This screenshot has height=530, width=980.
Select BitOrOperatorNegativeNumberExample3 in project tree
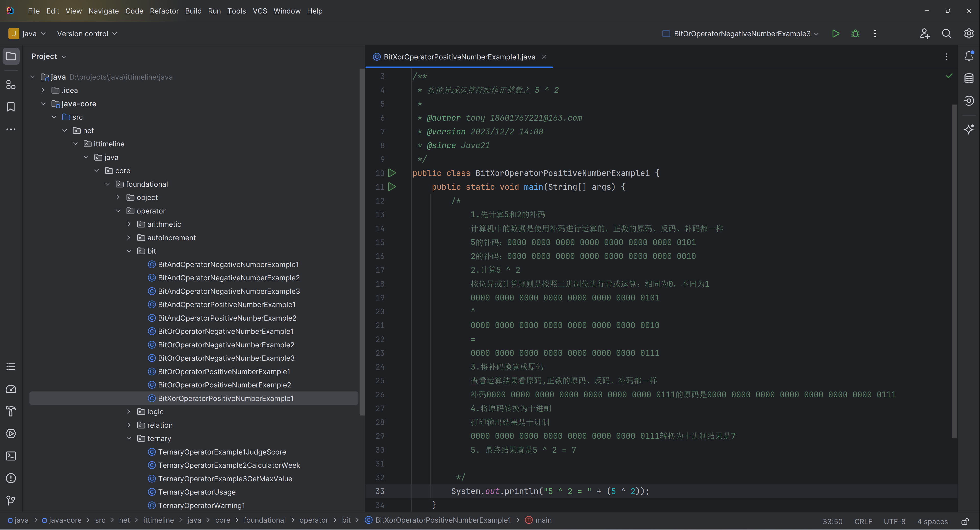click(x=226, y=358)
